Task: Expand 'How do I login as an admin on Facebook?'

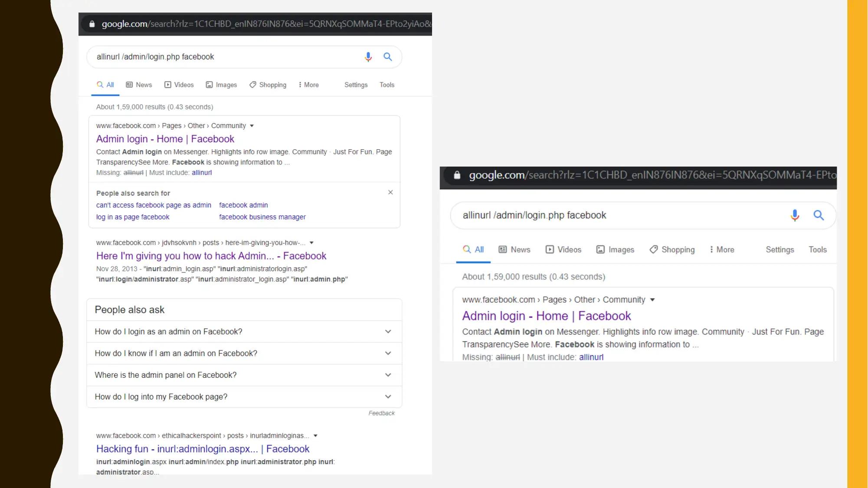Action: click(x=244, y=331)
